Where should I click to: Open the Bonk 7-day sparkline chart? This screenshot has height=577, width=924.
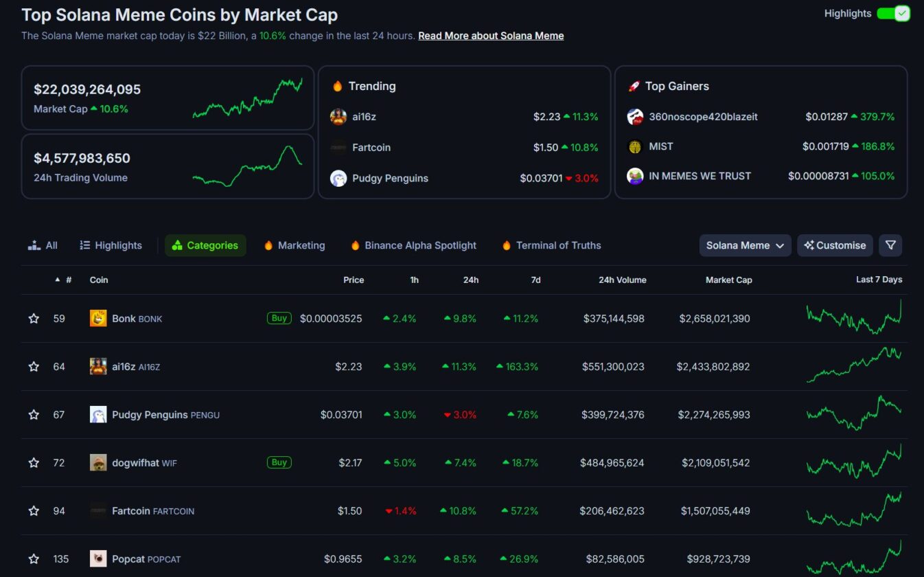(854, 317)
